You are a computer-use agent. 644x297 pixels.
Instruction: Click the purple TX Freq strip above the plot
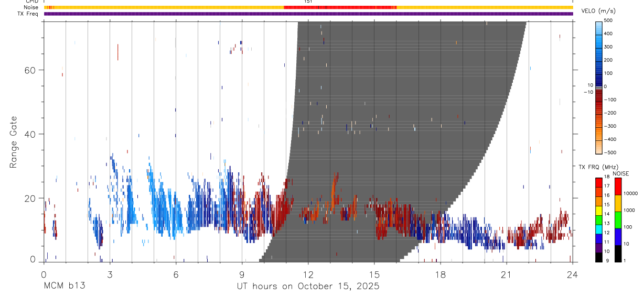[308, 14]
